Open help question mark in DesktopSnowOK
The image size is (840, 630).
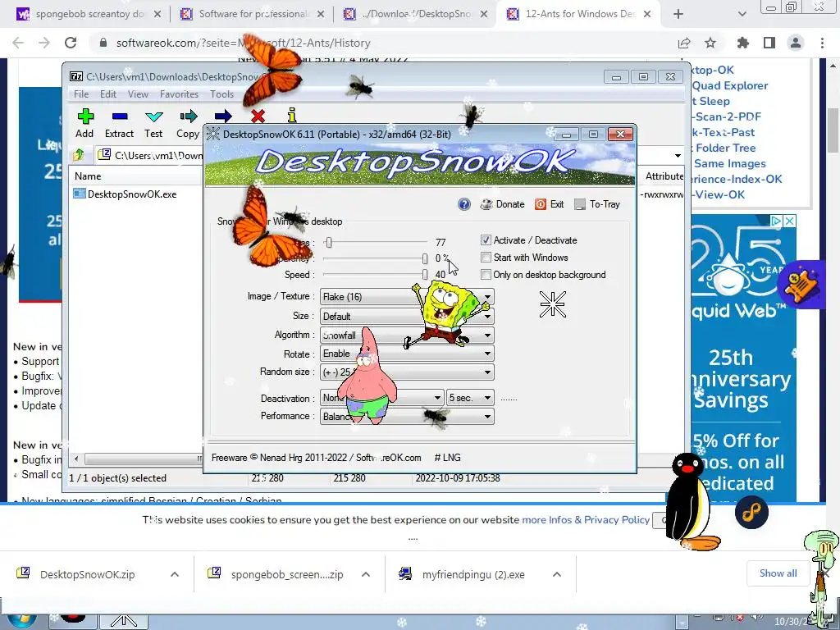(464, 204)
